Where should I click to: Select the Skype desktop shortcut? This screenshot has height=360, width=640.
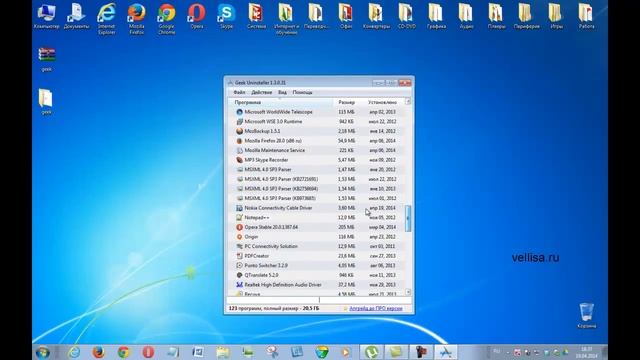[227, 16]
